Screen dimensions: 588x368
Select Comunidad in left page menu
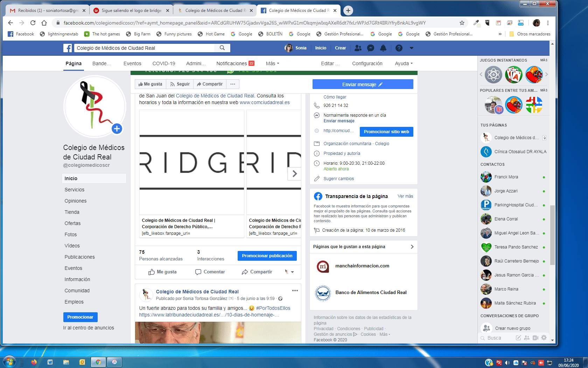coord(77,291)
